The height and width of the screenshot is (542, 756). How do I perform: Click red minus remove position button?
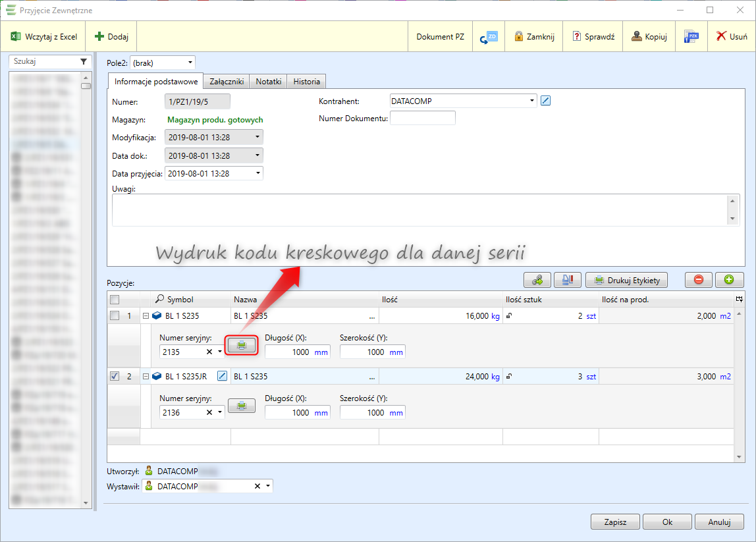coord(699,280)
